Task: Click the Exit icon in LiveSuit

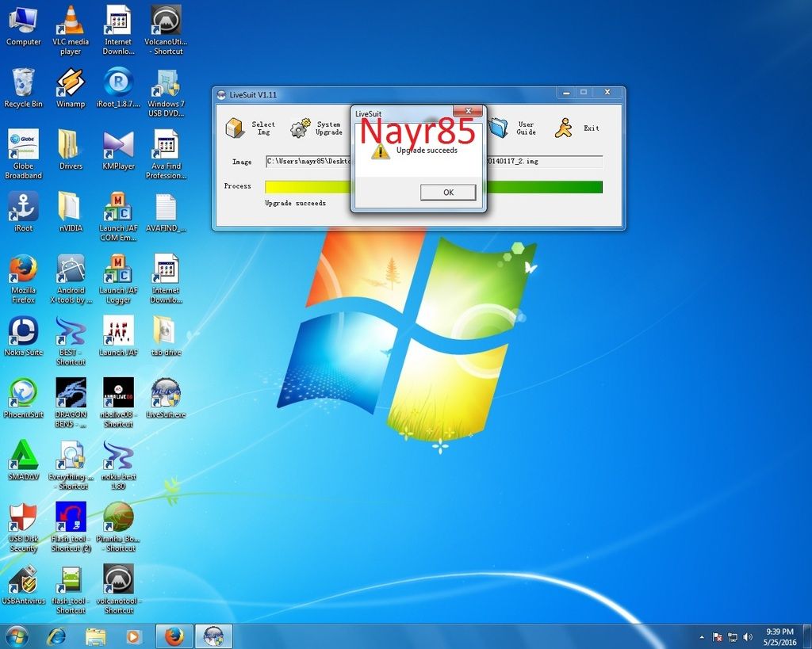Action: 564,128
